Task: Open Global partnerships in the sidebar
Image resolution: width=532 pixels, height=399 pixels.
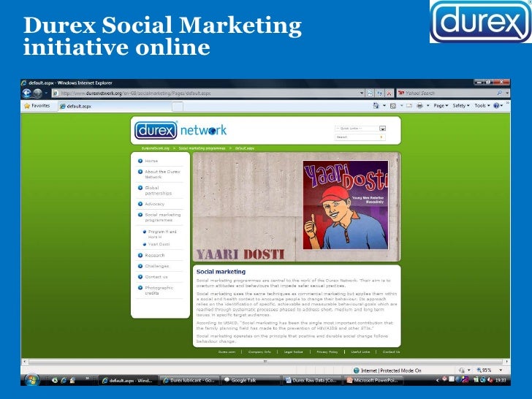Action: (x=158, y=190)
